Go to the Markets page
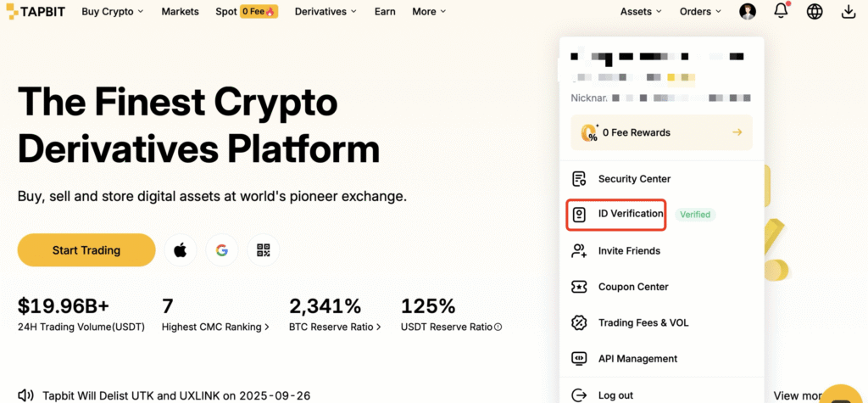 coord(180,12)
